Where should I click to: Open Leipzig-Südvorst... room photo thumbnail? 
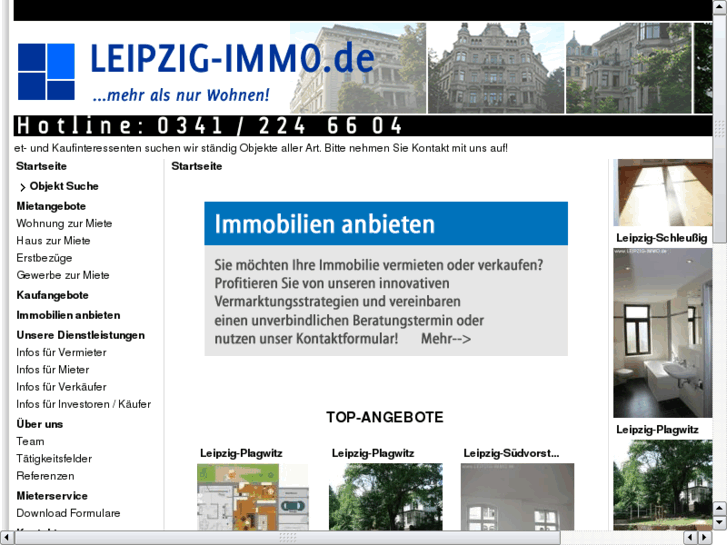pos(517,497)
